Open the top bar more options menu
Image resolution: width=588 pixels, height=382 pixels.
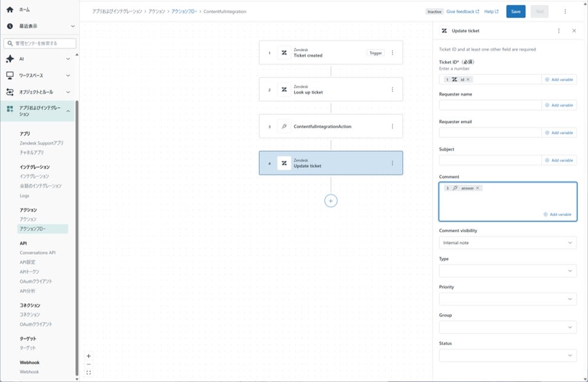coord(565,12)
